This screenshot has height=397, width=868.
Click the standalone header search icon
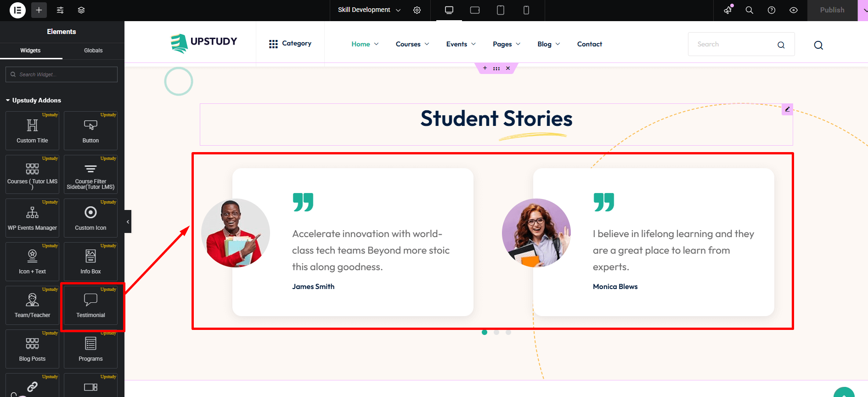coord(818,45)
